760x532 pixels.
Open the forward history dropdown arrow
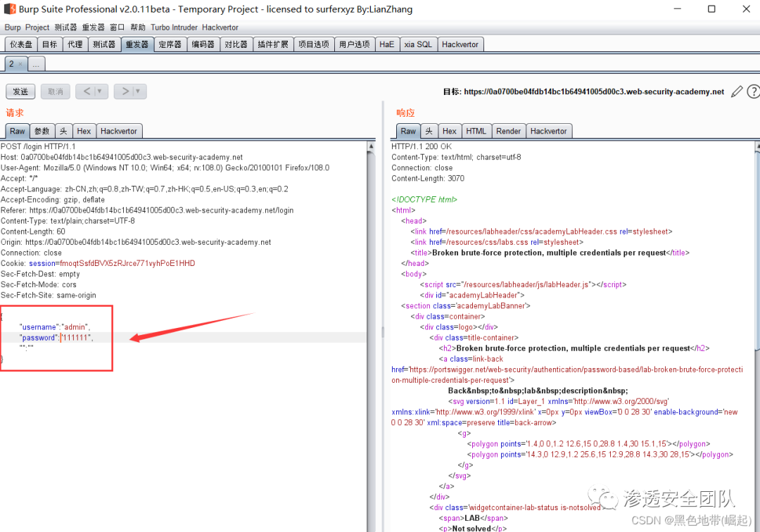pos(139,91)
